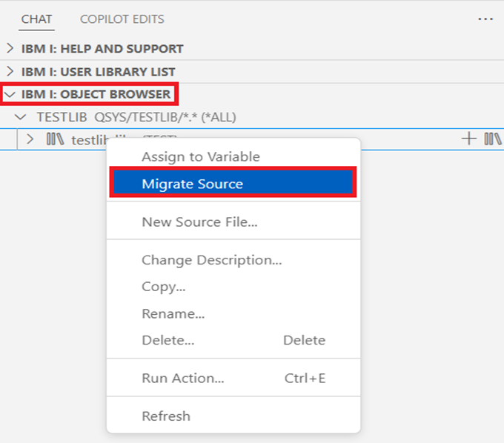Select Run Action... menu entry
This screenshot has width=504, height=443.
(x=182, y=378)
